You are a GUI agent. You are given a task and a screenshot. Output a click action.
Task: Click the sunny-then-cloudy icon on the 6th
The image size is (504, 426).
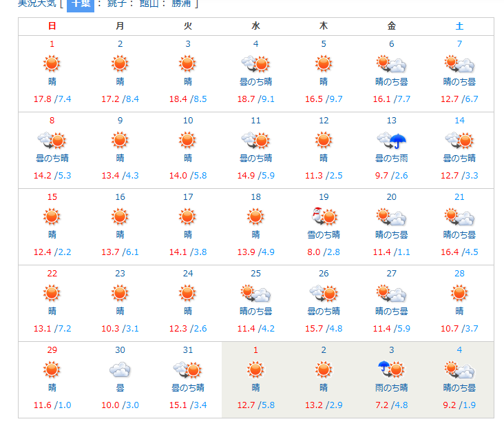391,64
